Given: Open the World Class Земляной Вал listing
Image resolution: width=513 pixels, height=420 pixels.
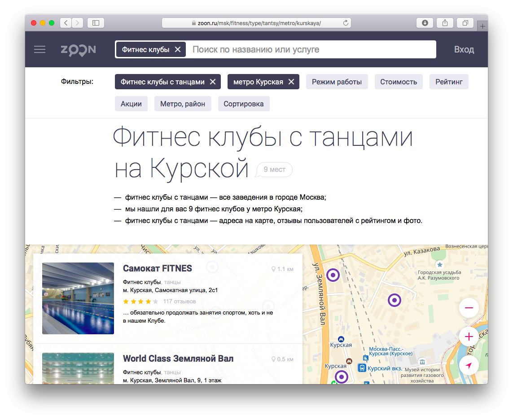Looking at the screenshot, I should 178,359.
